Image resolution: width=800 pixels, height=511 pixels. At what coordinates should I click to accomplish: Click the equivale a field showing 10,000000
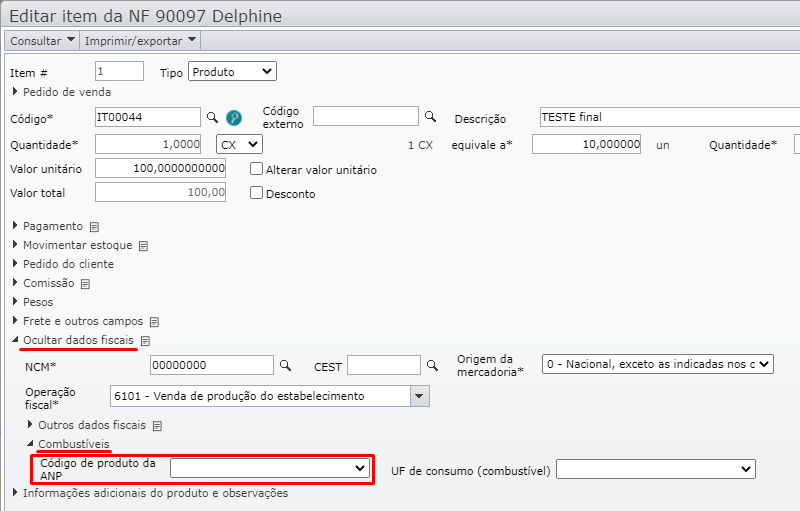pyautogui.click(x=586, y=144)
